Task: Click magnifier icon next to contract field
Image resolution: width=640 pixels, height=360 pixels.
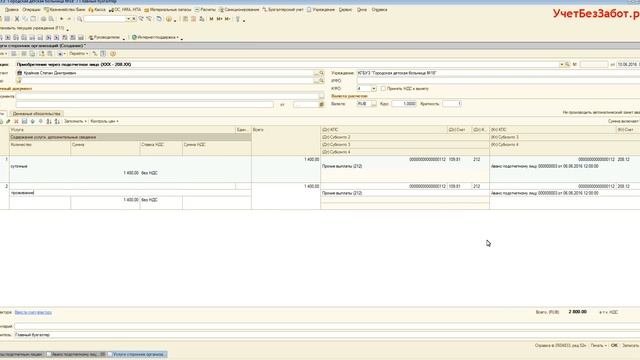Action: [321, 81]
